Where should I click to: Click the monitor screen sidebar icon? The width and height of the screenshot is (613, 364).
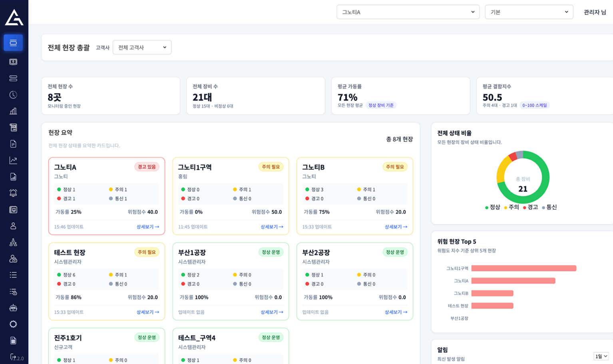click(13, 62)
